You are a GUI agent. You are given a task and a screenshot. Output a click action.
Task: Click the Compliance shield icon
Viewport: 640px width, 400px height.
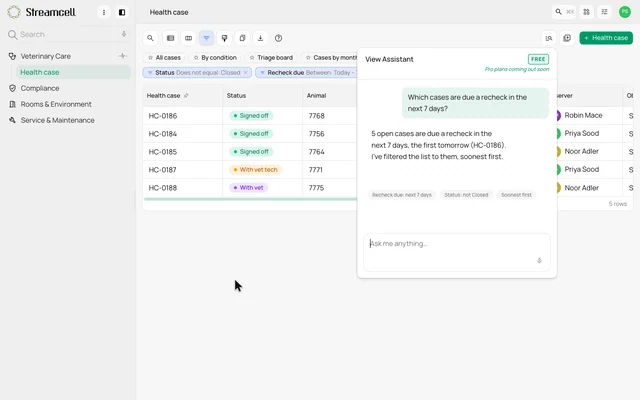pyautogui.click(x=12, y=88)
